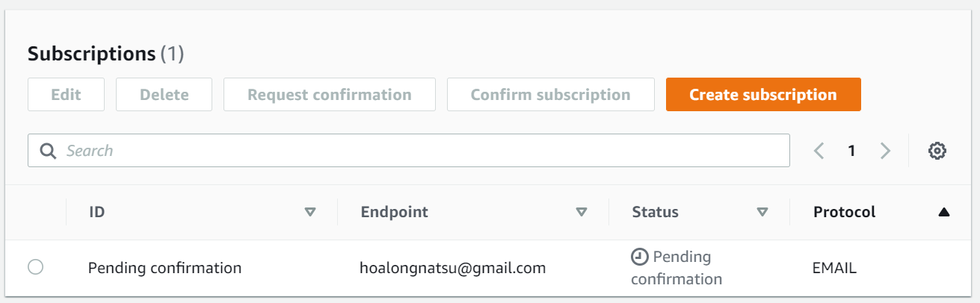Focus the Search subscriptions field

419,151
